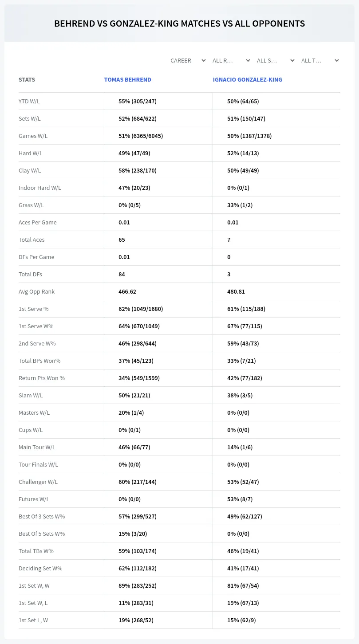Screen dimensions: 359x644
Task: Click the Challenger W/L row label
Action: [x=38, y=482]
